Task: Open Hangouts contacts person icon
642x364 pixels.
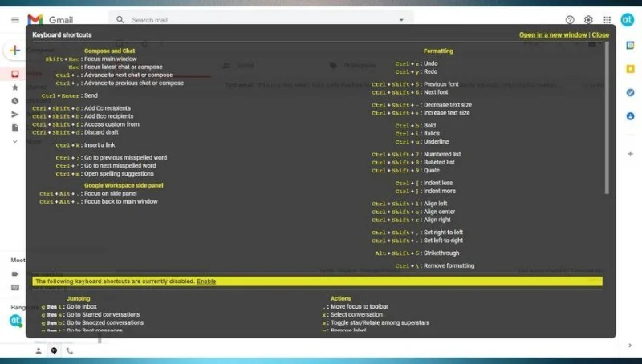Action: click(39, 351)
